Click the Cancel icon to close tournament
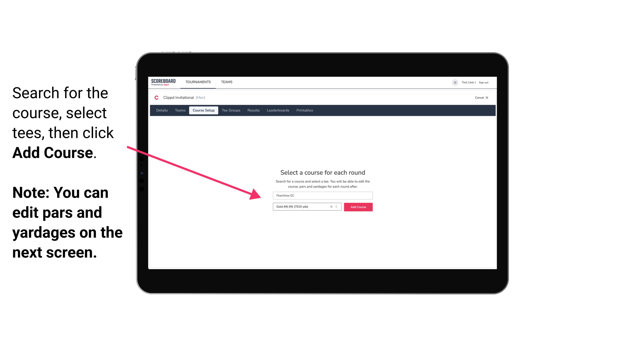Screen dimensions: 644x346 [487, 98]
